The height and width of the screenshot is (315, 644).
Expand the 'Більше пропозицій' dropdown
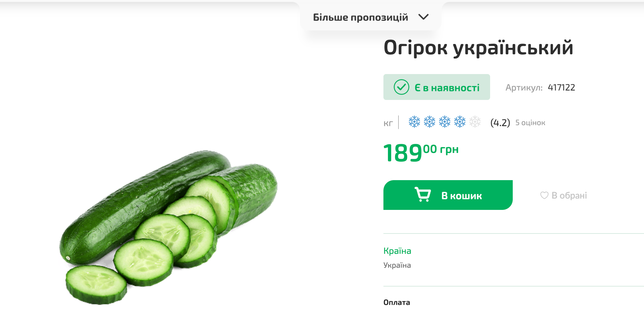point(361,17)
